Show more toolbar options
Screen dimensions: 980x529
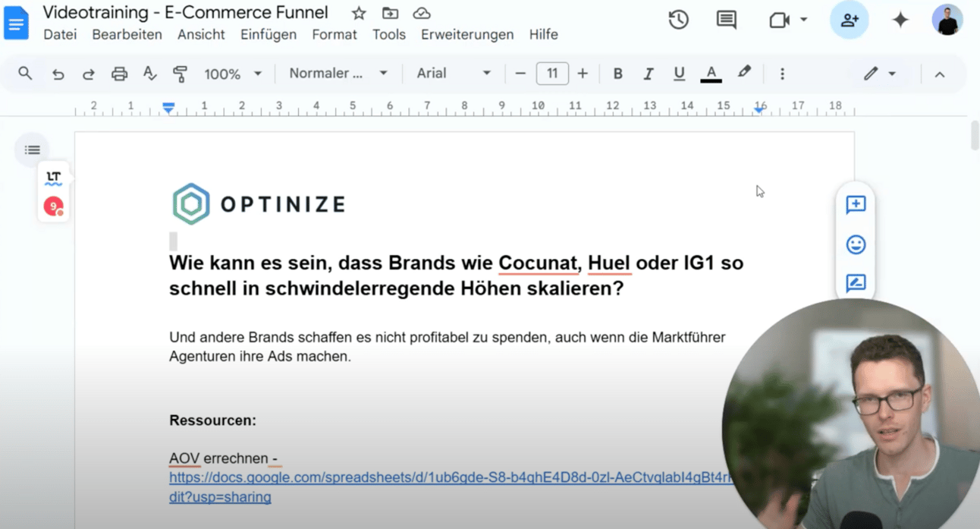click(782, 74)
